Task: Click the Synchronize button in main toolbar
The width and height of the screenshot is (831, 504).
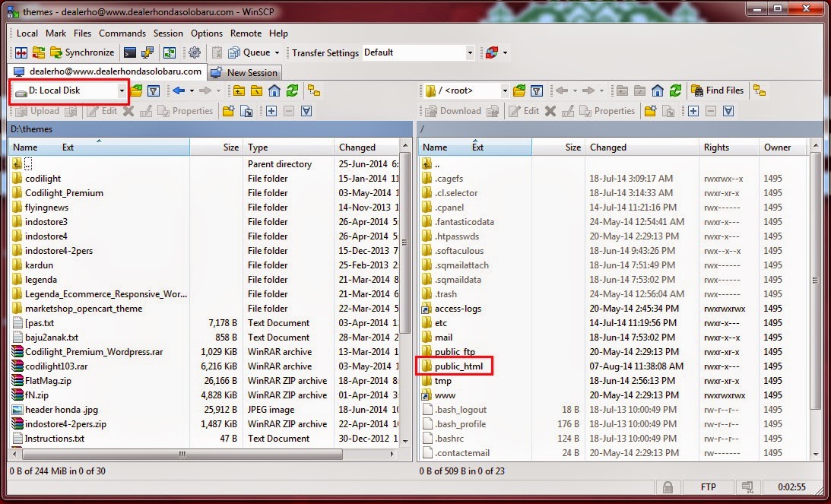Action: (x=82, y=52)
